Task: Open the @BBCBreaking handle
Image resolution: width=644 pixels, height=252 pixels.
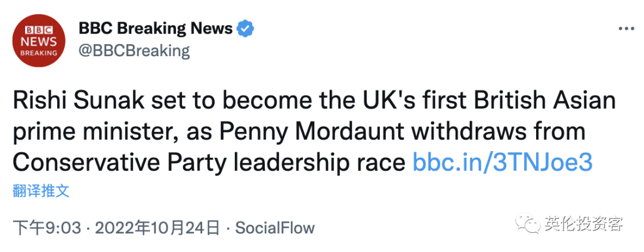Action: click(x=134, y=51)
